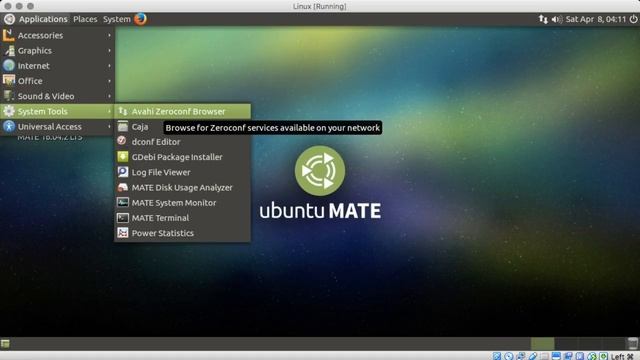Open the Places menu
This screenshot has width=640, height=360.
coord(85,19)
